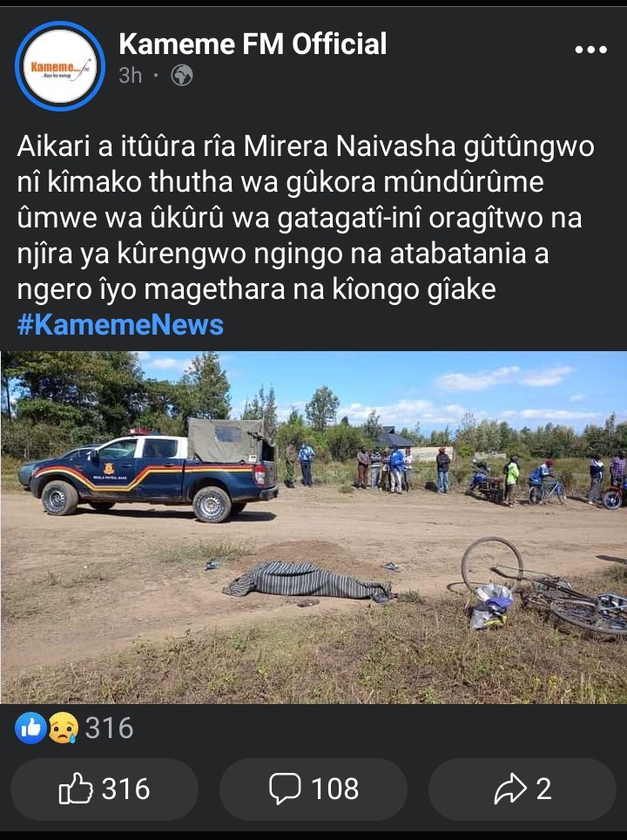The width and height of the screenshot is (627, 840).
Task: Tap the sad crying reaction emoji
Action: [x=64, y=728]
